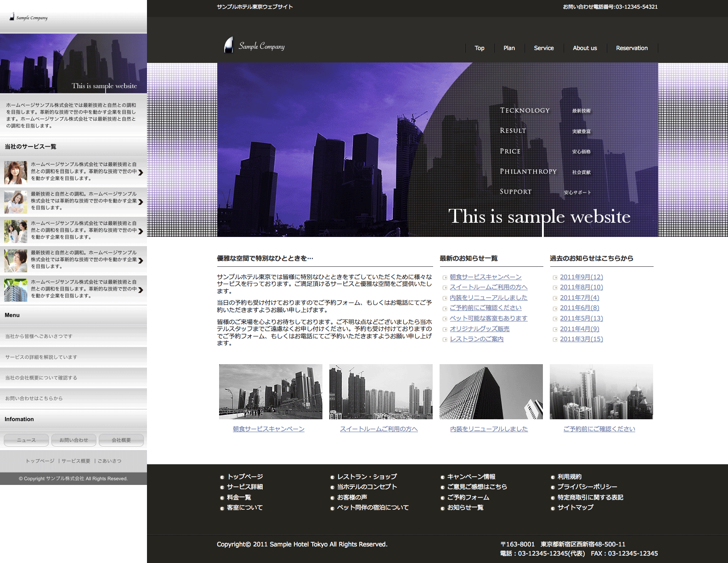Expand the third service list row arrow
The width and height of the screenshot is (728, 563).
tap(141, 231)
